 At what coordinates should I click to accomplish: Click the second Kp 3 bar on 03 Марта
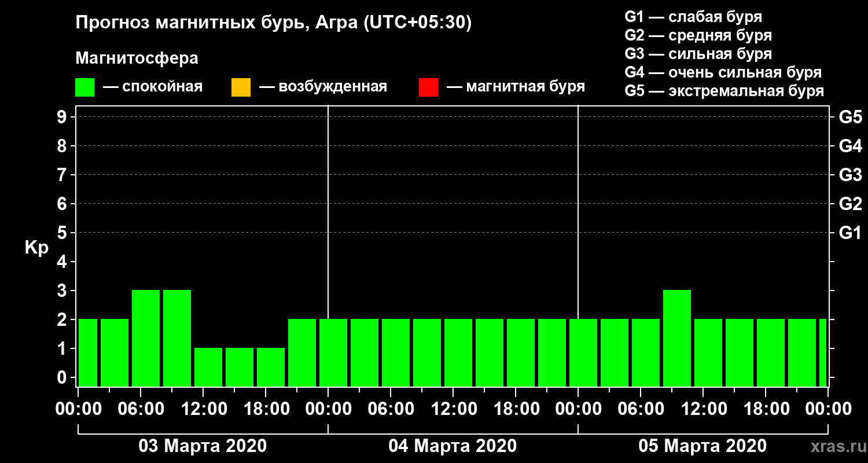[177, 338]
